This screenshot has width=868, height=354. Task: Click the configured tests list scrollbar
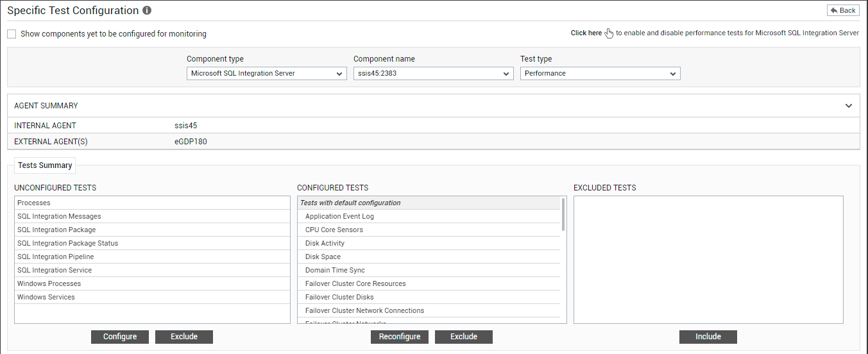tap(563, 214)
